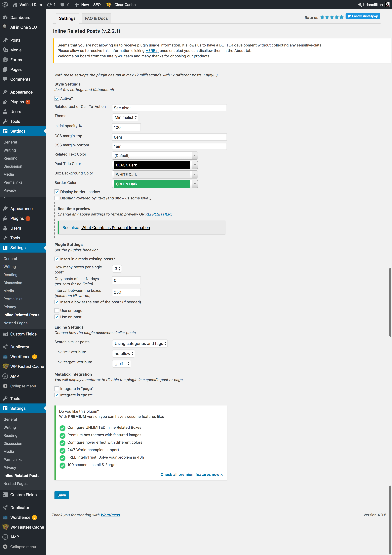Click the Dashboard gauge icon
The image size is (392, 555).
[5, 17]
